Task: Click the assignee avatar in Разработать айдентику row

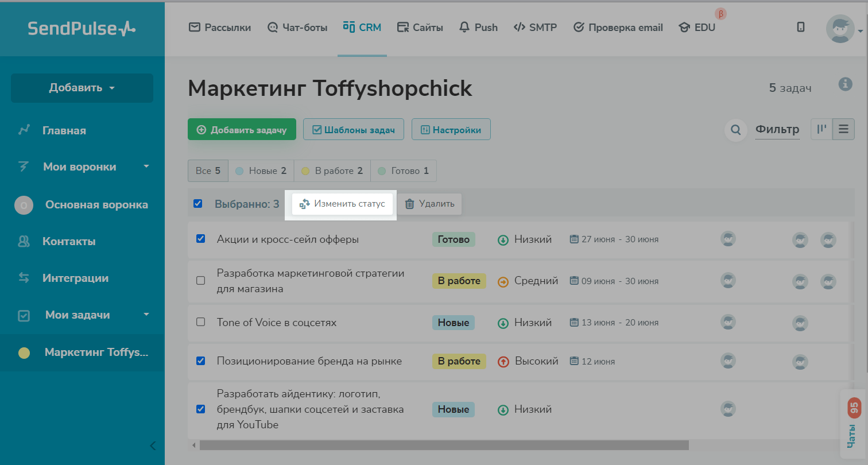Action: (728, 409)
